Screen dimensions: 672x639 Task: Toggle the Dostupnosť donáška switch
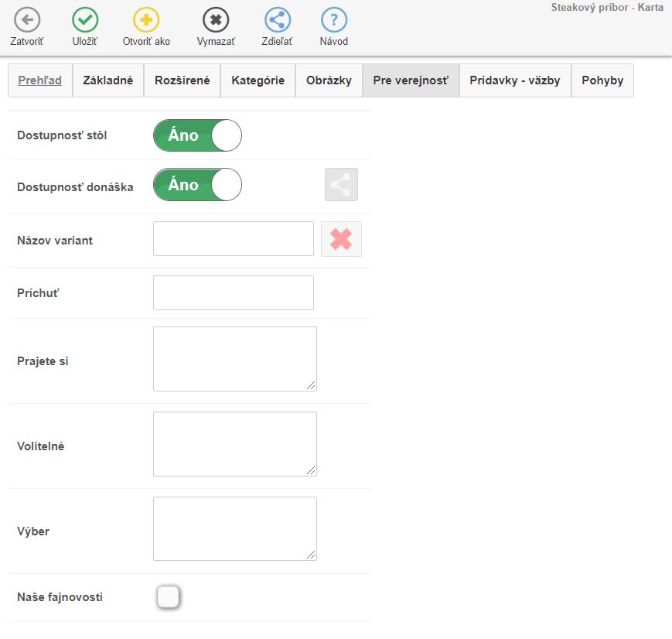197,185
